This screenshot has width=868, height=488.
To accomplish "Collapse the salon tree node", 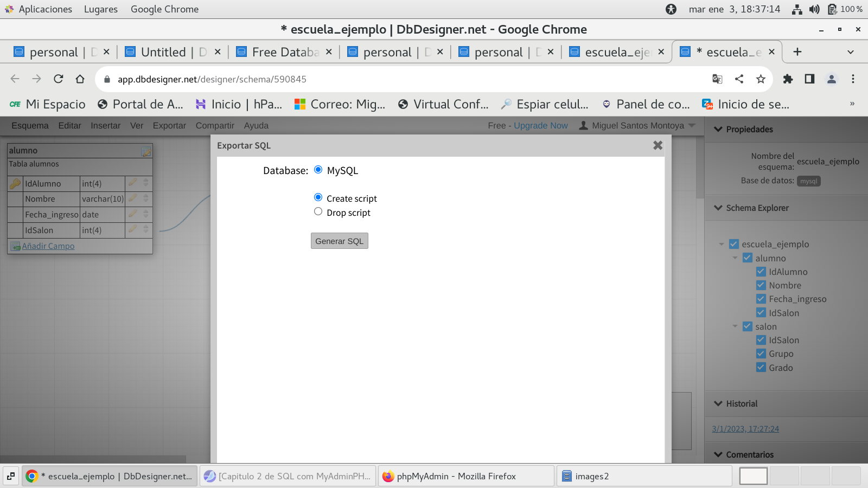I will (735, 326).
